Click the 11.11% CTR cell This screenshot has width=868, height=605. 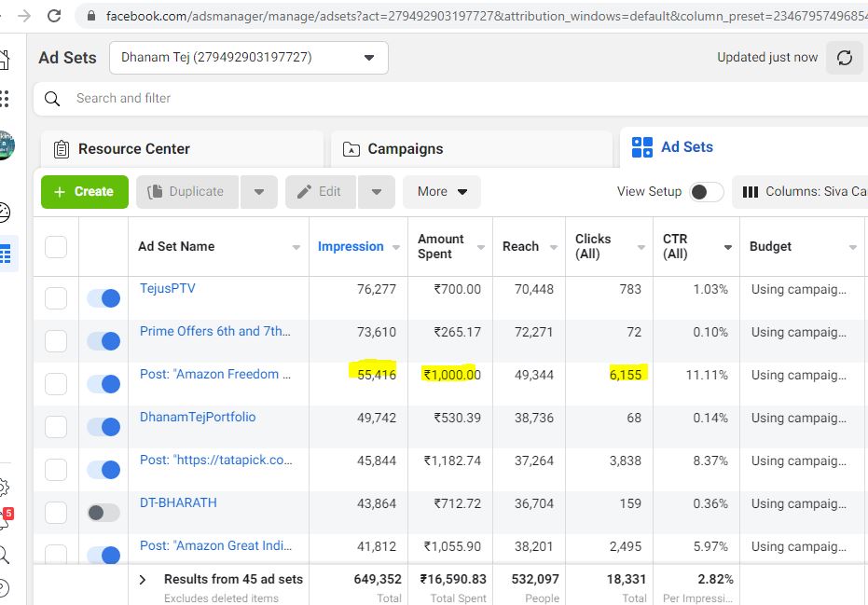point(707,375)
